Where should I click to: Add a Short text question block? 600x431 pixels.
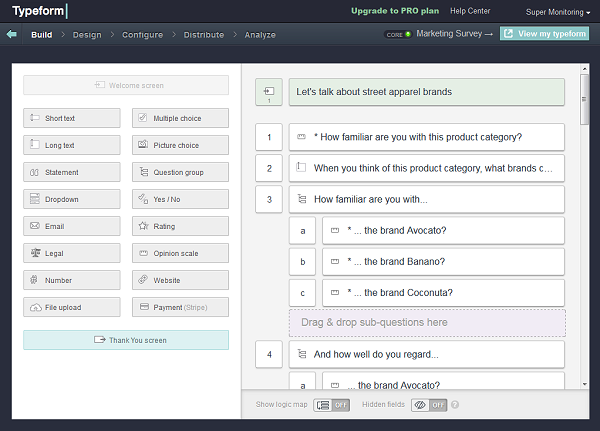point(72,118)
